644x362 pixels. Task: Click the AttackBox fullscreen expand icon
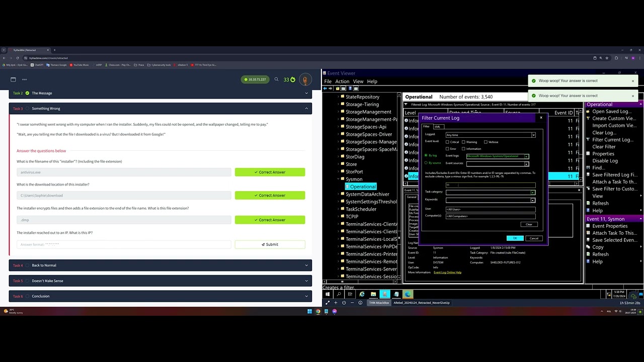point(328,303)
